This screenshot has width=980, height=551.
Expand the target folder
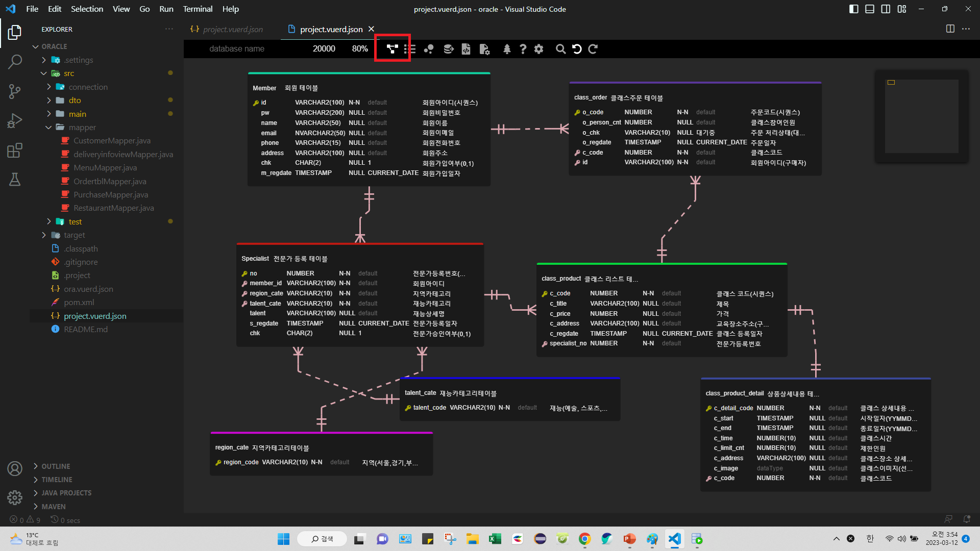point(44,235)
